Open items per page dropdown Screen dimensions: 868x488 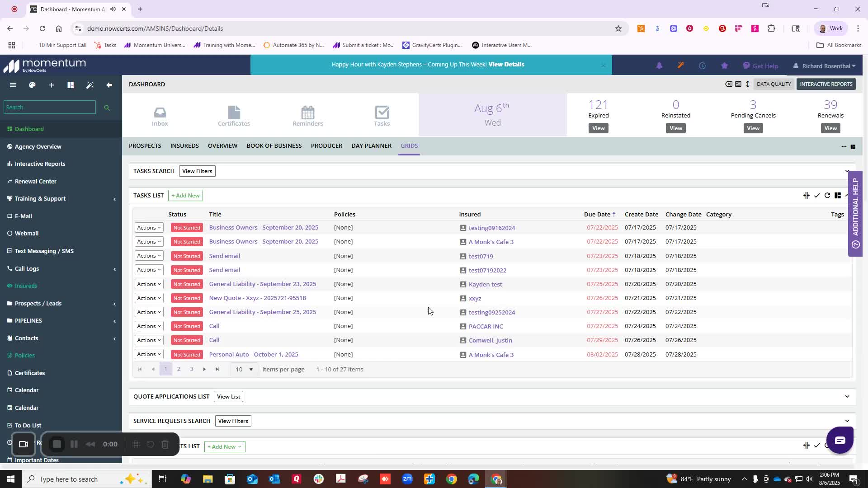pyautogui.click(x=244, y=369)
